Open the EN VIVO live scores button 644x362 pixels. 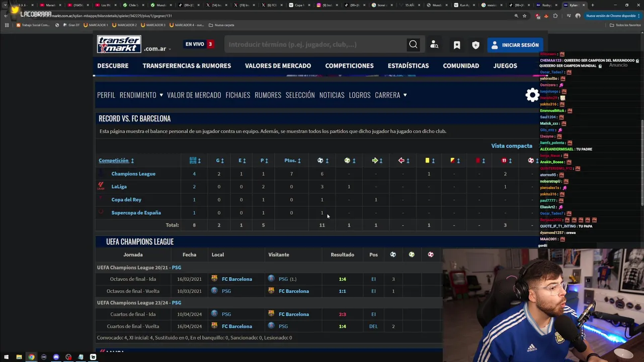click(199, 44)
